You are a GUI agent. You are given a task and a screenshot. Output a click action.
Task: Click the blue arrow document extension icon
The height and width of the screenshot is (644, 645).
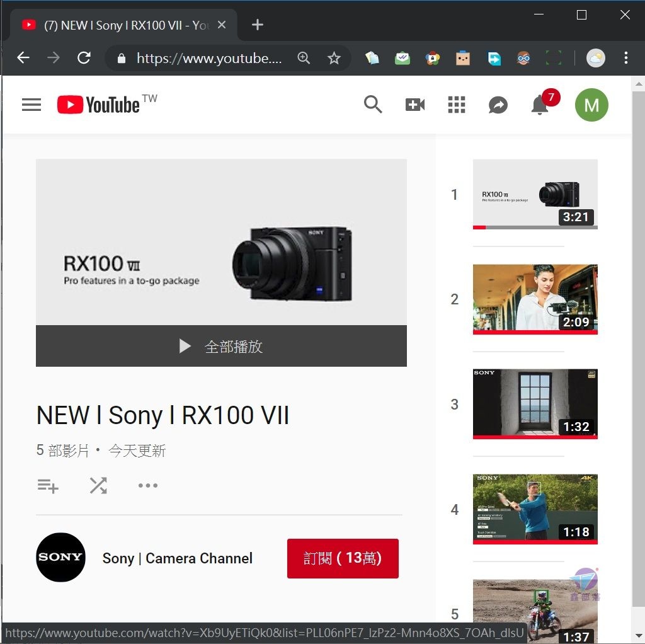(x=494, y=58)
